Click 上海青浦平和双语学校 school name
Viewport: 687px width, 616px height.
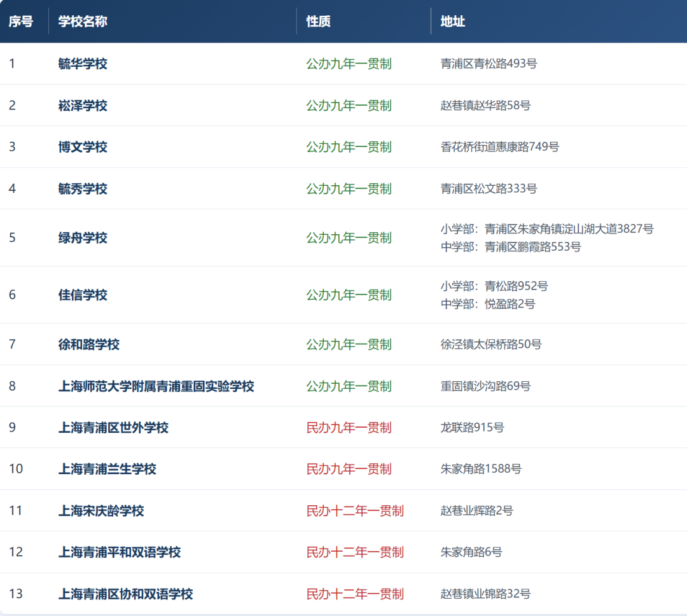coord(120,552)
